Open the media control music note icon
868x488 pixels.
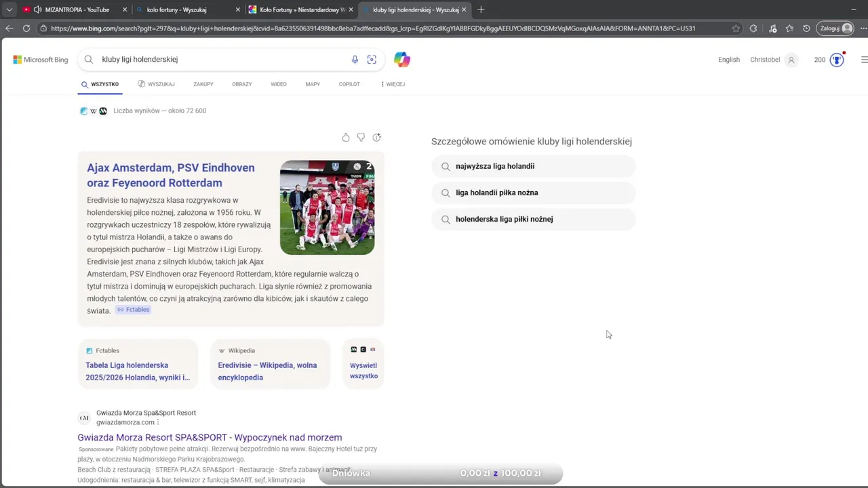coord(772,28)
